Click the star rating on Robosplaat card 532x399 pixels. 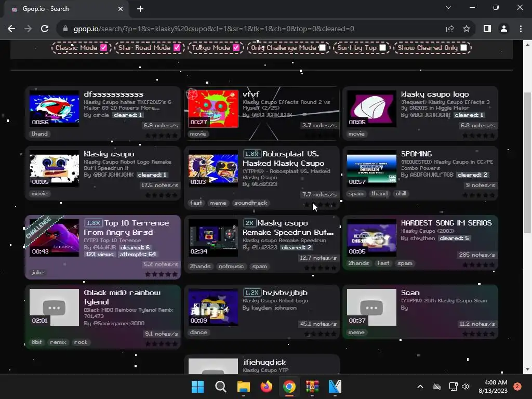(x=320, y=205)
